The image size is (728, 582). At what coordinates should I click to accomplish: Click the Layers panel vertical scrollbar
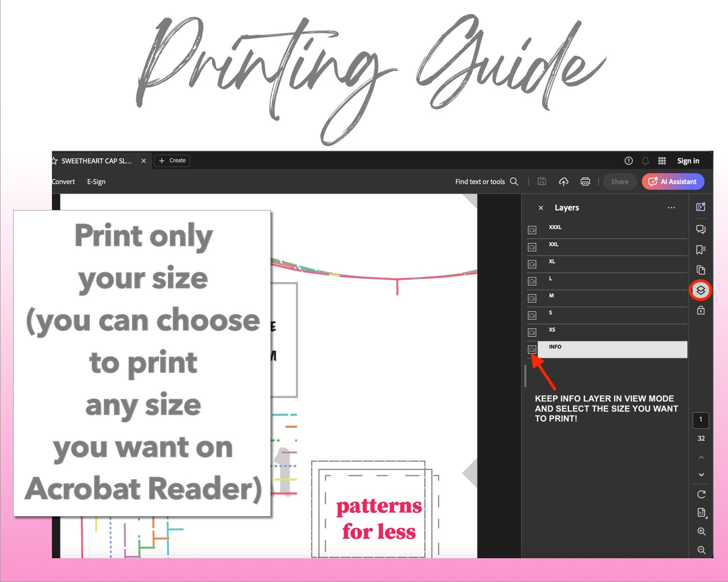click(525, 376)
